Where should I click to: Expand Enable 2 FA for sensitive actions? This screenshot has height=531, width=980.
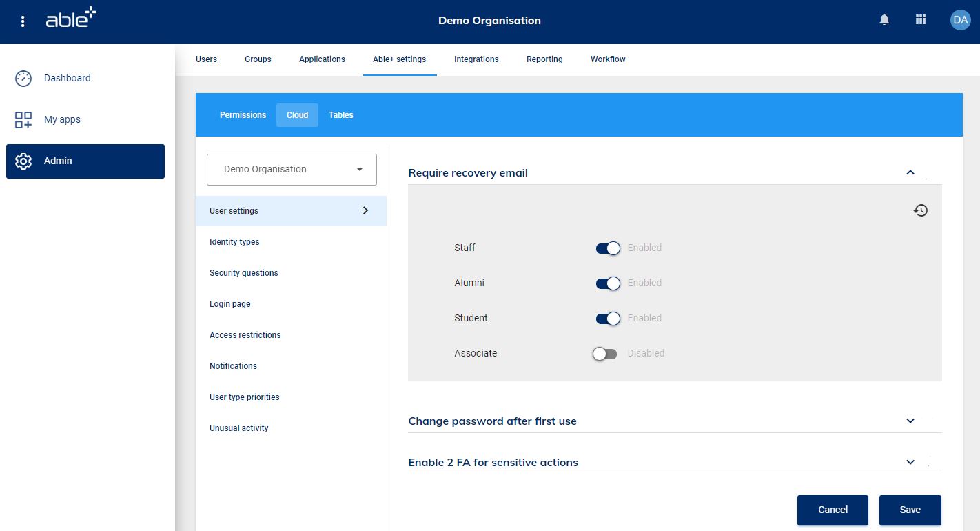tap(910, 462)
